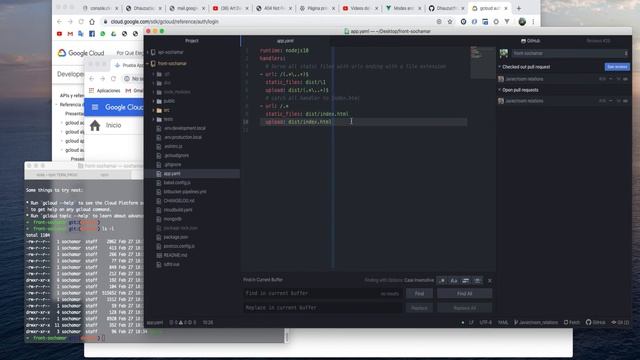This screenshot has width=640, height=360.
Task: Click the branch name in status bar
Action: [x=536, y=322]
